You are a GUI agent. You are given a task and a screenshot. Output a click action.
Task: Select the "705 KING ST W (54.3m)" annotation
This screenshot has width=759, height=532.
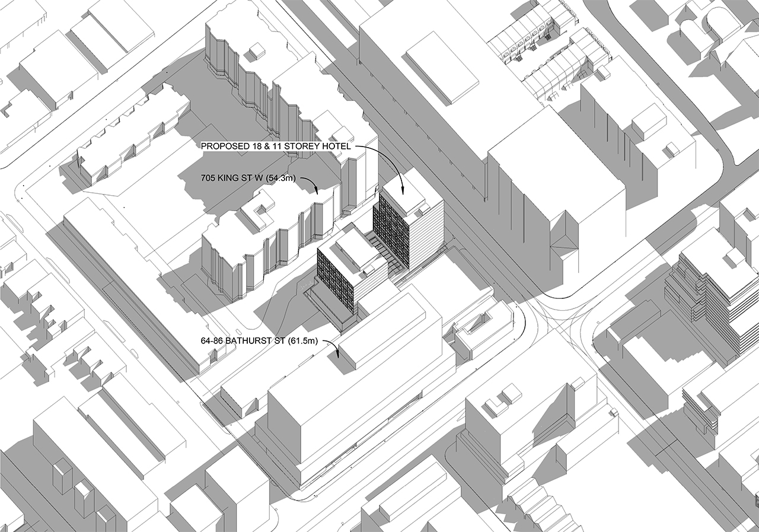coord(248,178)
